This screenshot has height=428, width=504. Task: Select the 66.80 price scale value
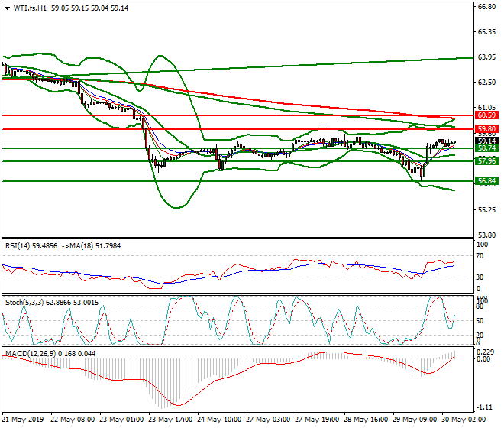click(486, 7)
